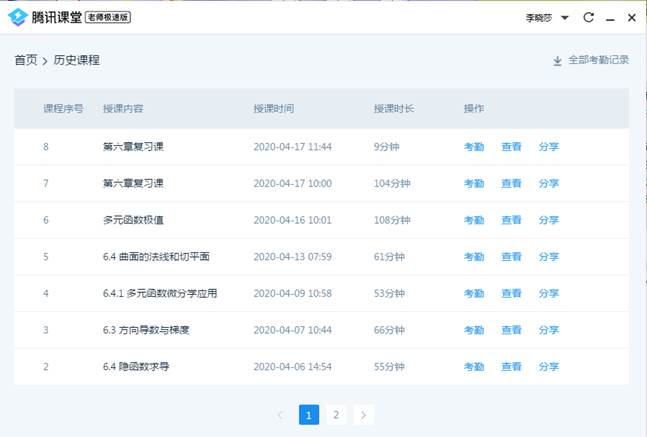Select page 2 in pagination
Viewport: 647px width, 437px height.
336,415
